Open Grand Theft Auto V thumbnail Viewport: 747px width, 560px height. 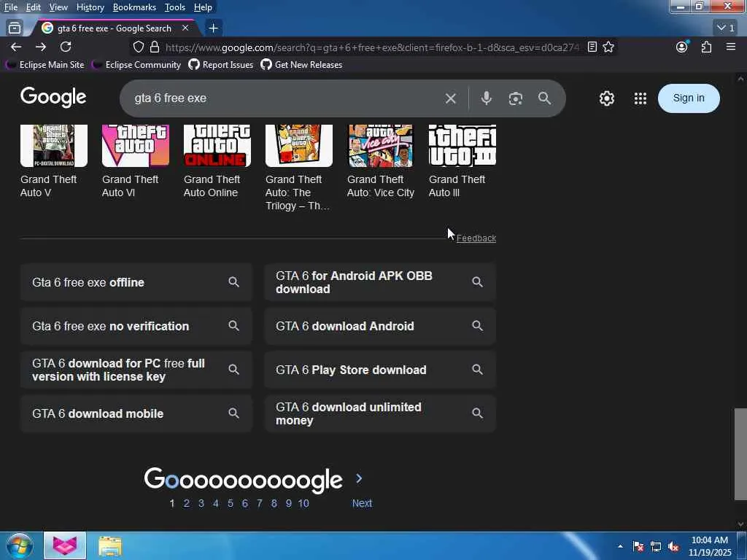(x=54, y=146)
